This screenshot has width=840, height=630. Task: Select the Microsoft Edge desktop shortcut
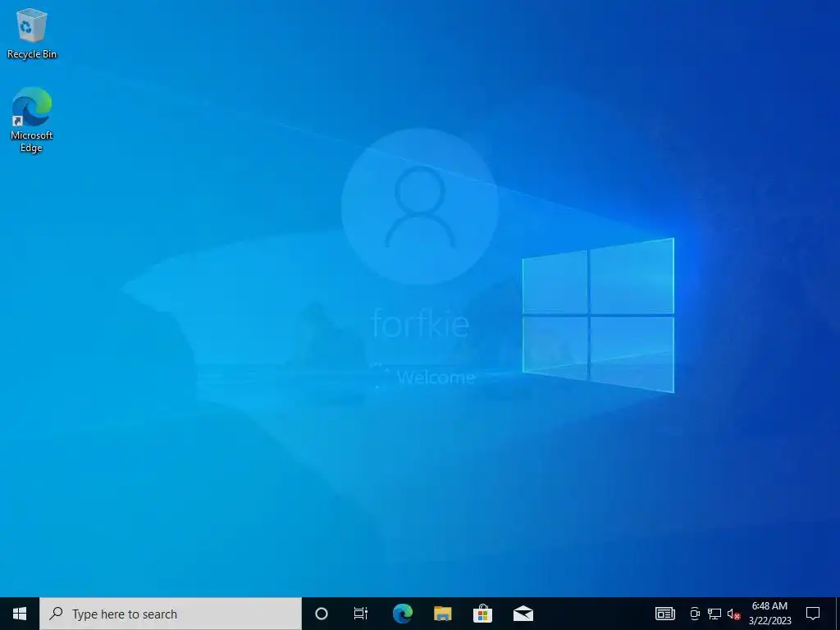point(32,120)
